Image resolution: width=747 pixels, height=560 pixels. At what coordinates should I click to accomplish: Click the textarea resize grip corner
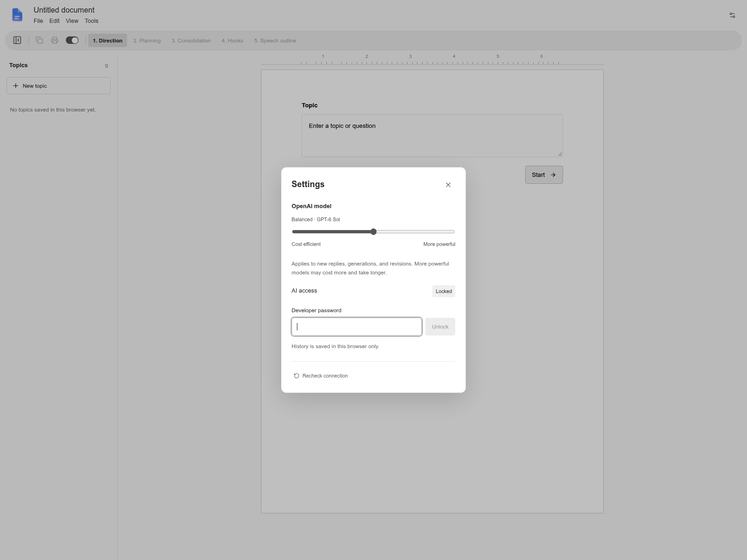pos(560,154)
